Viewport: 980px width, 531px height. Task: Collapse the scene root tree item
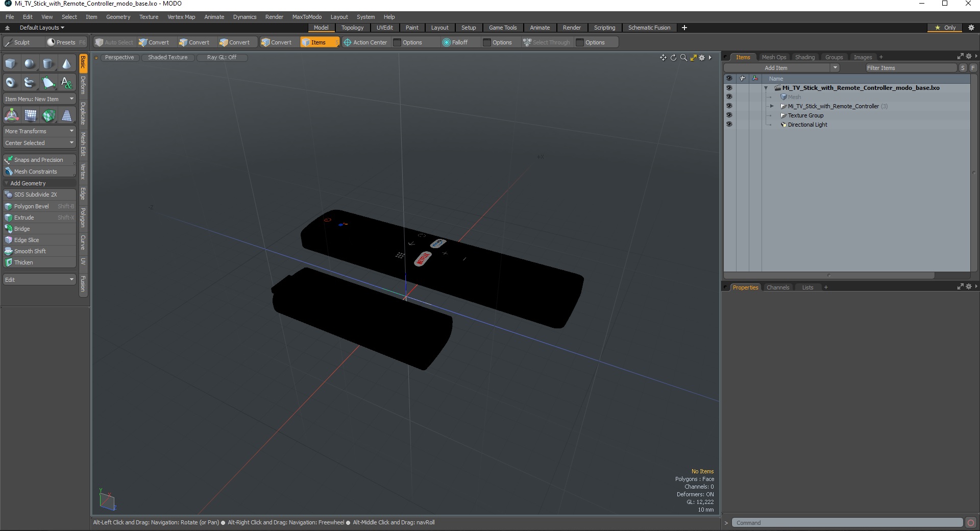(x=766, y=88)
